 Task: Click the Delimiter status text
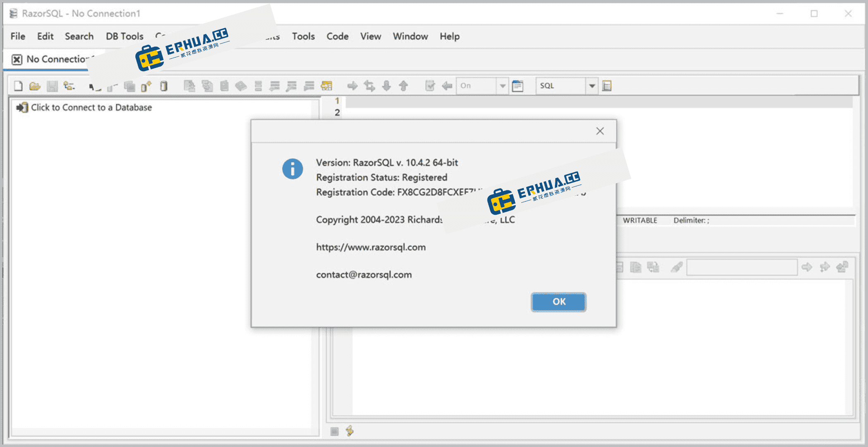691,221
